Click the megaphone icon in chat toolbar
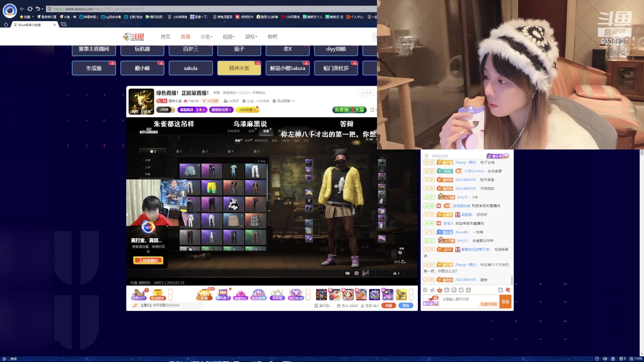Image resolution: width=644 pixels, height=362 pixels. pos(432,290)
